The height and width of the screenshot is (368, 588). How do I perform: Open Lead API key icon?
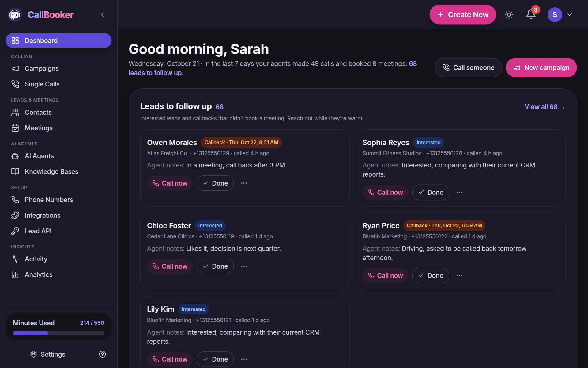15,231
